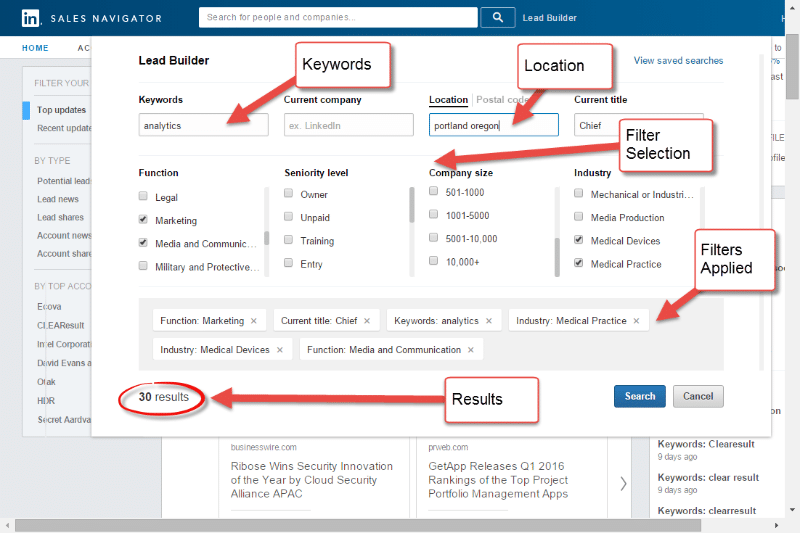Switch to the Postal code tab

pos(502,100)
